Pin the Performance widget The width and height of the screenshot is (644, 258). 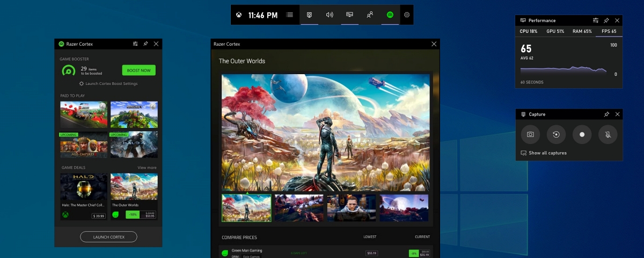click(606, 20)
